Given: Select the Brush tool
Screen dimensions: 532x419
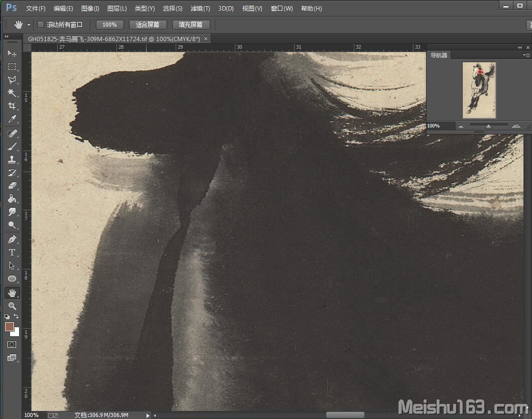Looking at the screenshot, I should [12, 147].
